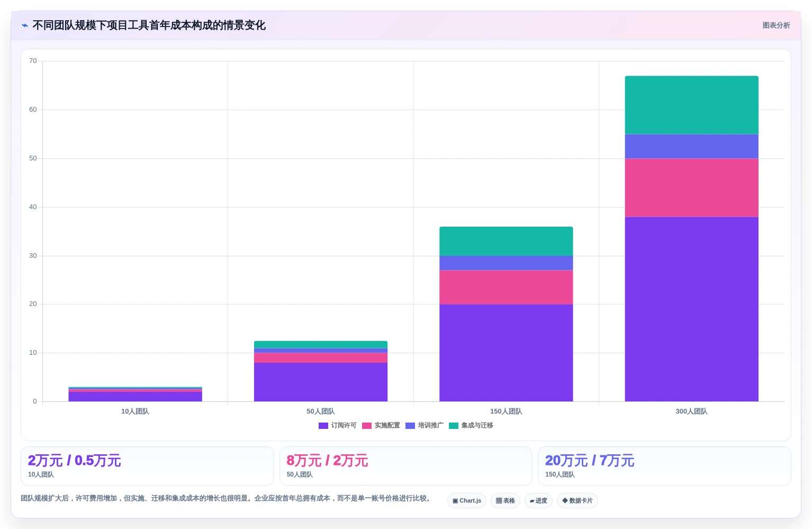
Task: Click the 300人团队 axis label
Action: pos(691,411)
